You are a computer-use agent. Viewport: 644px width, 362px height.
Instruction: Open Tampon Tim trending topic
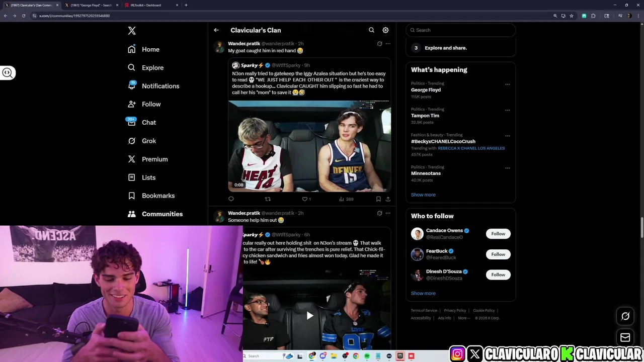pyautogui.click(x=425, y=116)
